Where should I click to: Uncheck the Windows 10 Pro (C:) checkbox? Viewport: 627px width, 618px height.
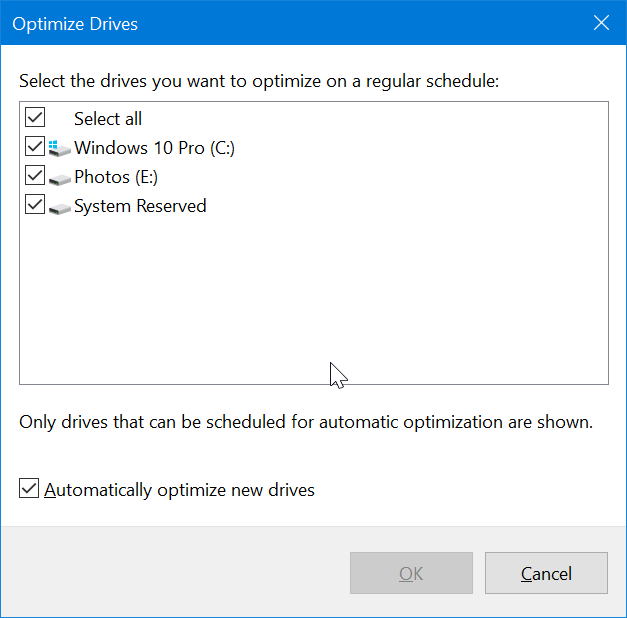coord(35,146)
